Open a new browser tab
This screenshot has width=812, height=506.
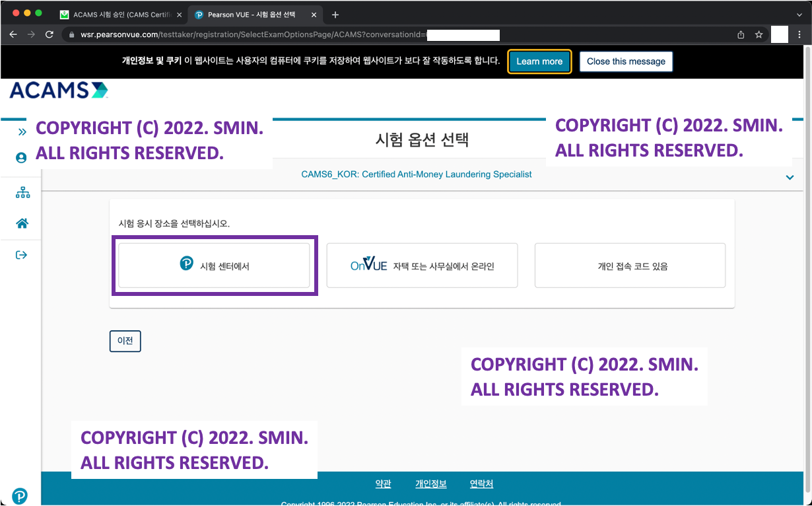(x=335, y=15)
